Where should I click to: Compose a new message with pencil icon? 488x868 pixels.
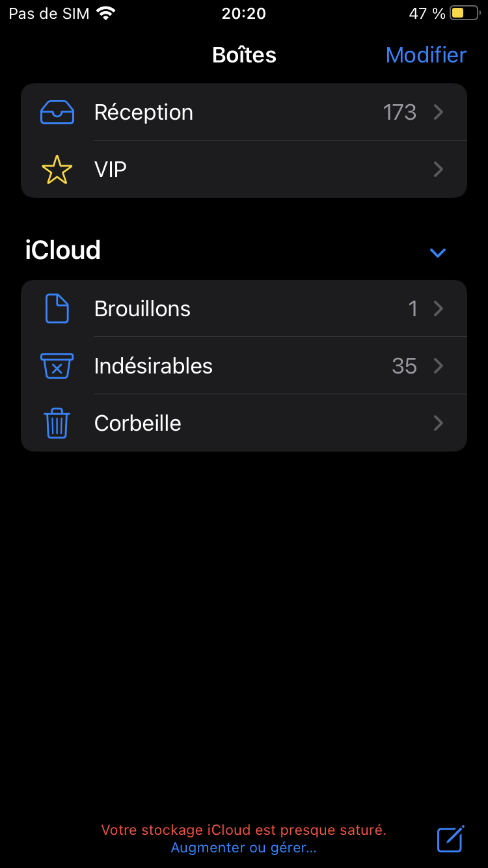click(x=450, y=839)
